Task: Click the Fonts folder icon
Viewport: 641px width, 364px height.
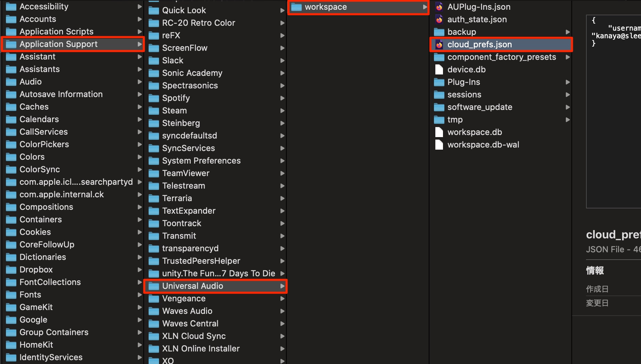Action: pos(11,295)
